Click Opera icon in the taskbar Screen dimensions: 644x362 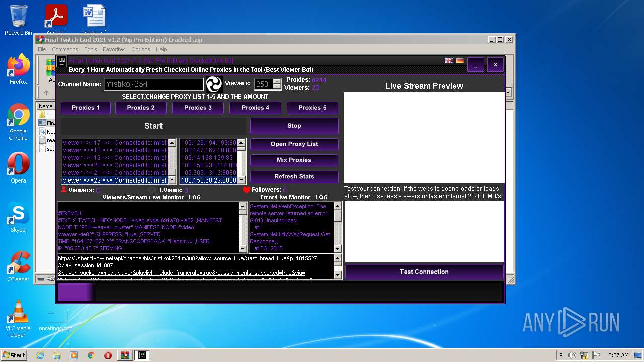coord(108,355)
